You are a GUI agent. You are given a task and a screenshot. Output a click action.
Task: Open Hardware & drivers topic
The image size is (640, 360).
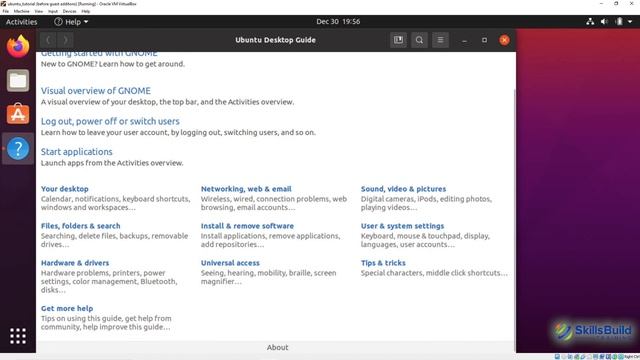click(x=75, y=263)
